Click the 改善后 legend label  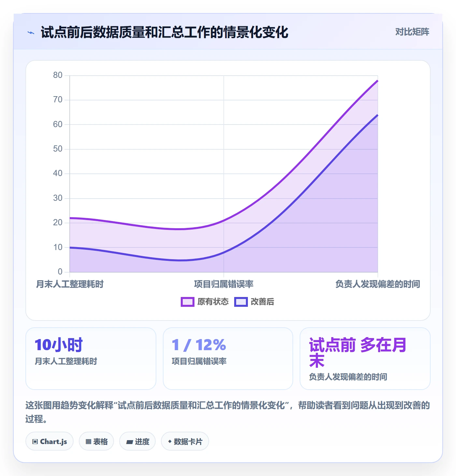point(262,302)
